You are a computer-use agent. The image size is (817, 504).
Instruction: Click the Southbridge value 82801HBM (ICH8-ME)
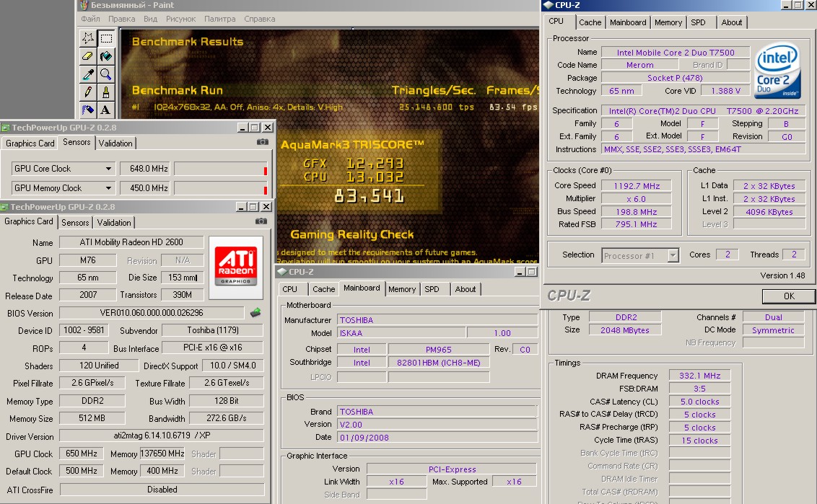[x=439, y=363]
